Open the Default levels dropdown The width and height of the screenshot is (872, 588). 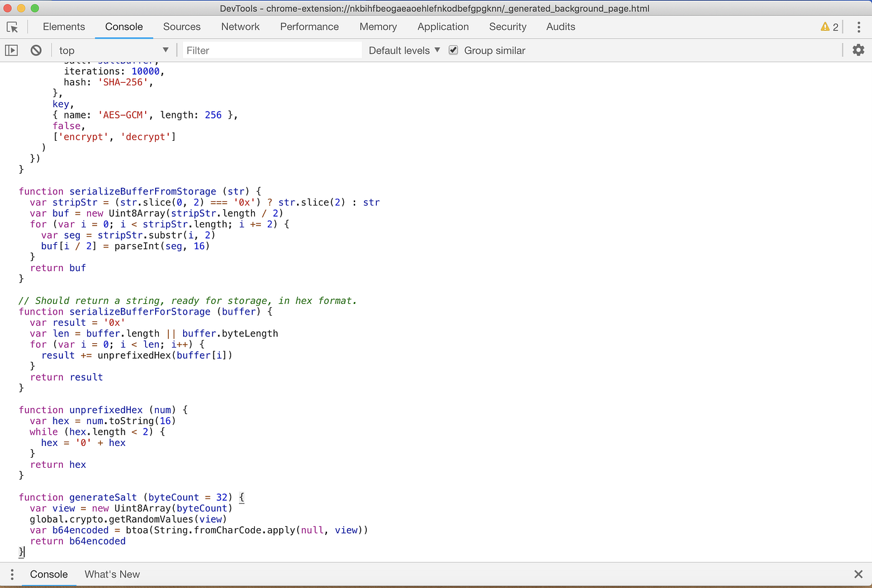[x=404, y=50]
